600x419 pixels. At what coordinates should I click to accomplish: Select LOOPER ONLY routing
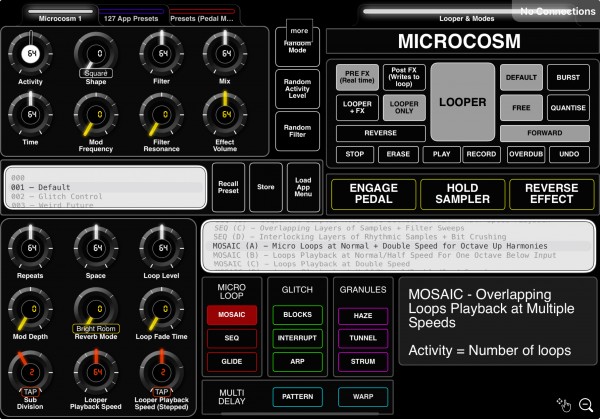pos(404,107)
